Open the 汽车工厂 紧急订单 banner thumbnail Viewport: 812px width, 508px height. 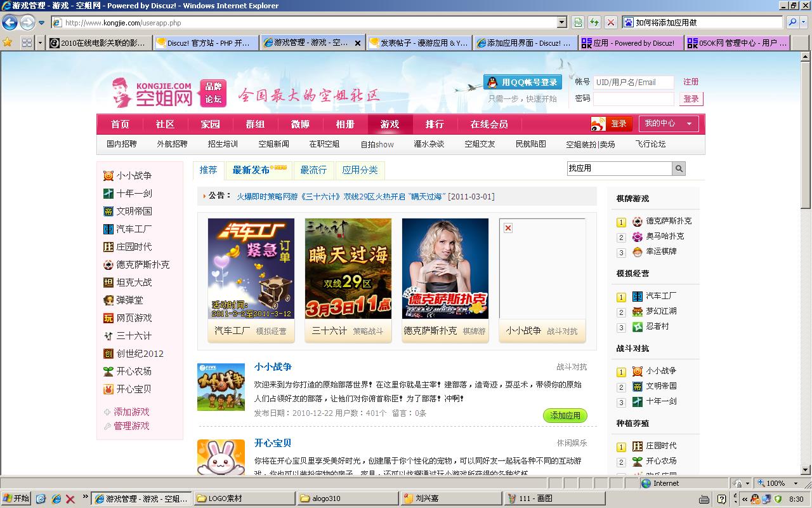point(251,269)
